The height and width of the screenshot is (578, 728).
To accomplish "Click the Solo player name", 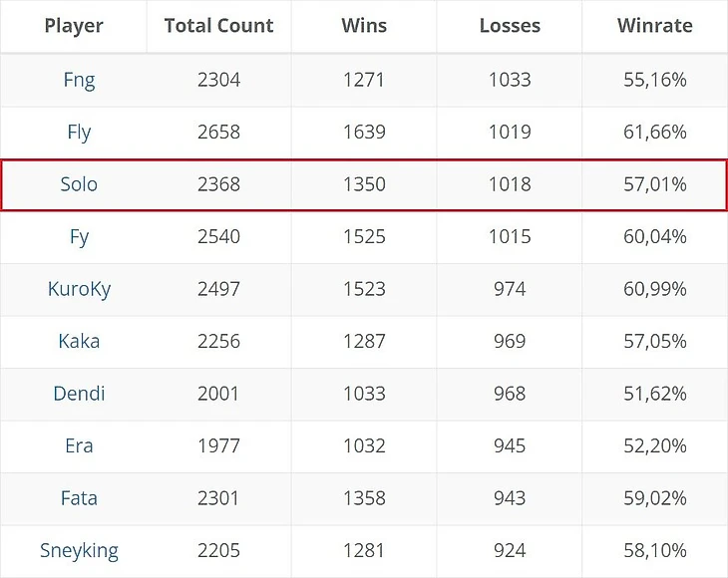I will [79, 185].
